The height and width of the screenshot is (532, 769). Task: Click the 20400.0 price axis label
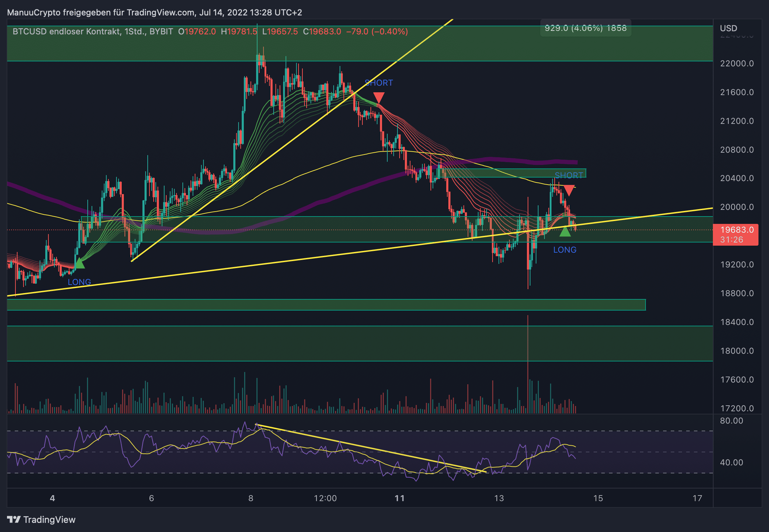737,178
